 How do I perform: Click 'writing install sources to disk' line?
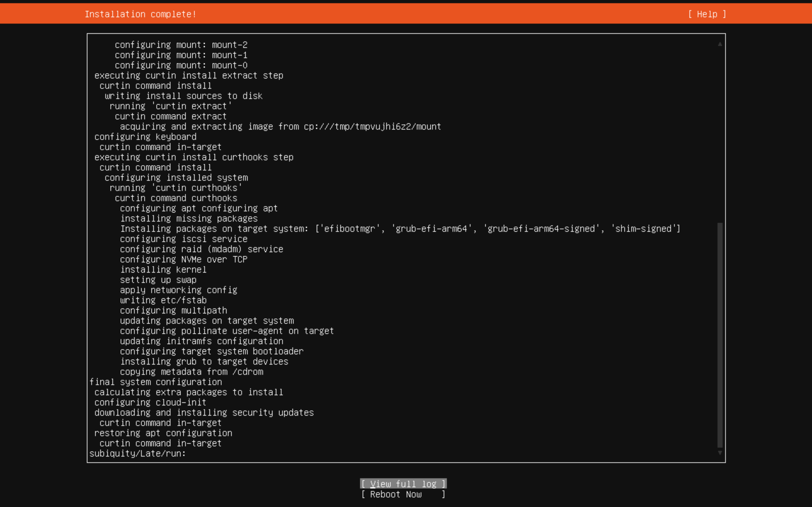tap(184, 96)
